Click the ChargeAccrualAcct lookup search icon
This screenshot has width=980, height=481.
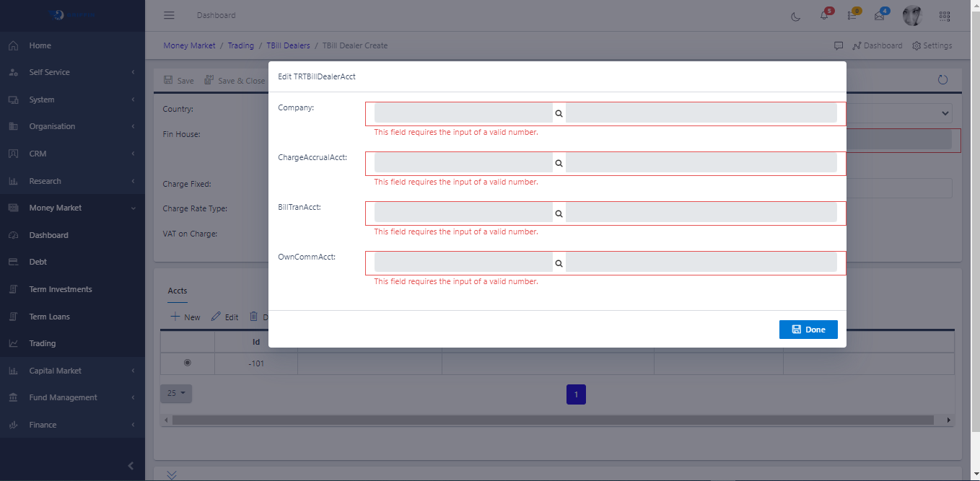pyautogui.click(x=559, y=163)
